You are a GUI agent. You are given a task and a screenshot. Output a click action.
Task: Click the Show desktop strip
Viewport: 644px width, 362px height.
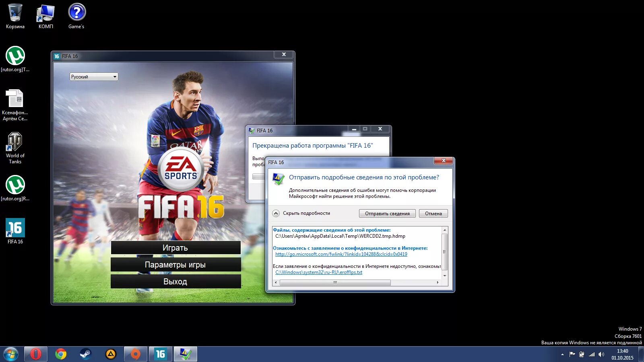click(641, 354)
